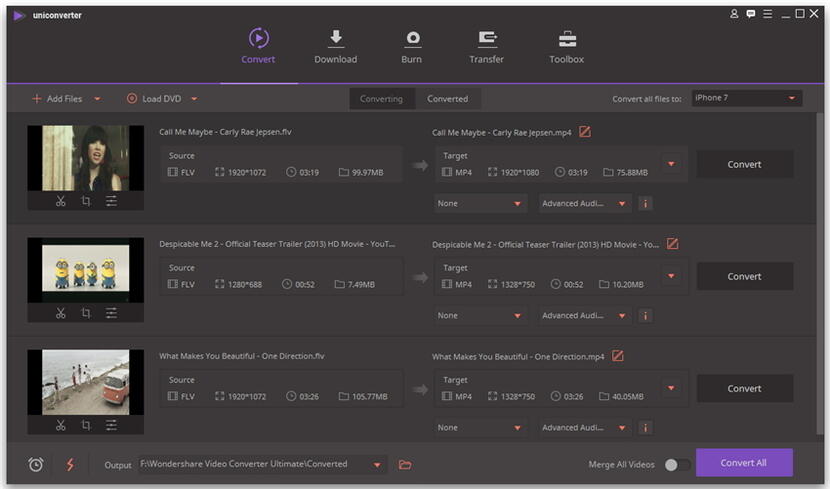The width and height of the screenshot is (830, 489).
Task: Open the Toolbox section
Action: pyautogui.click(x=566, y=46)
